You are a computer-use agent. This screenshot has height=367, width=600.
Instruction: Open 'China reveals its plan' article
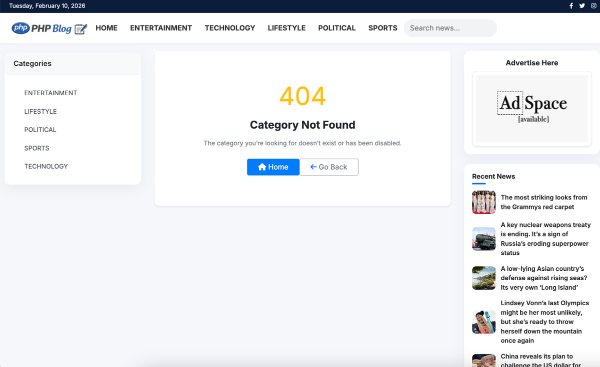[x=541, y=360]
